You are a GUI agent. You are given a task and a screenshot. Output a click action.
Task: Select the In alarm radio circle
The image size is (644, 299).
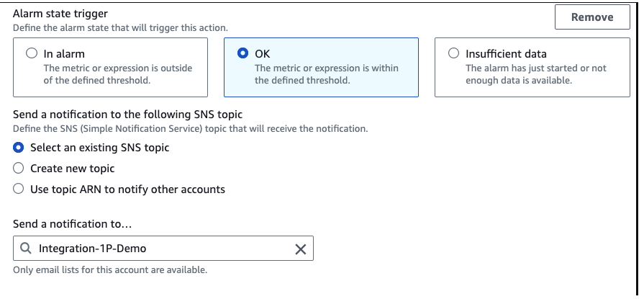coord(30,53)
